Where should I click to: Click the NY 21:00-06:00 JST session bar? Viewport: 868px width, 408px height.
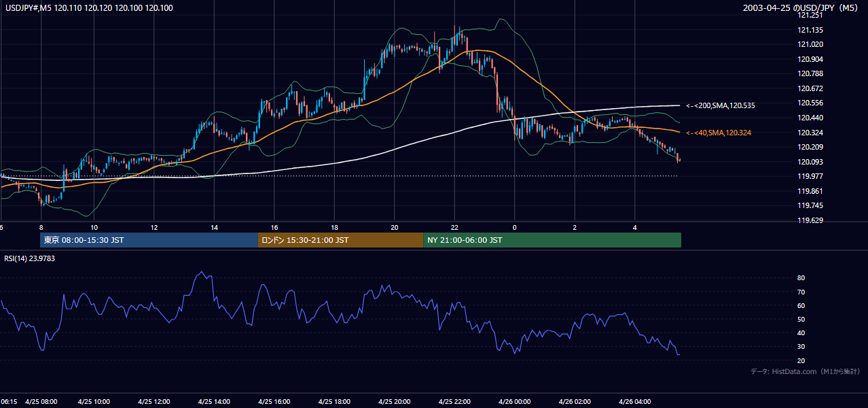pos(552,240)
